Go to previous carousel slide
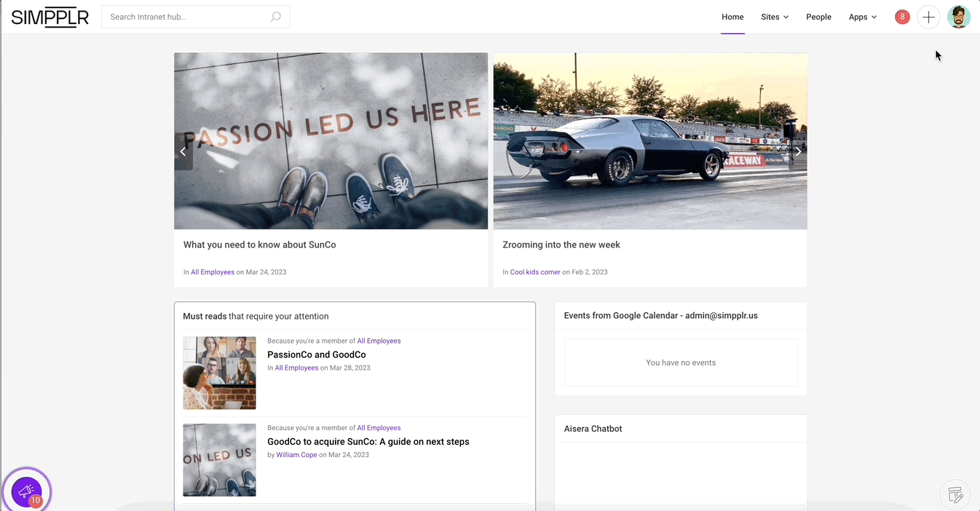Image resolution: width=980 pixels, height=511 pixels. [183, 151]
